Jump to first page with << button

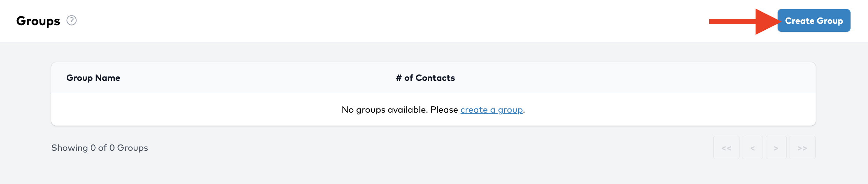tap(726, 148)
